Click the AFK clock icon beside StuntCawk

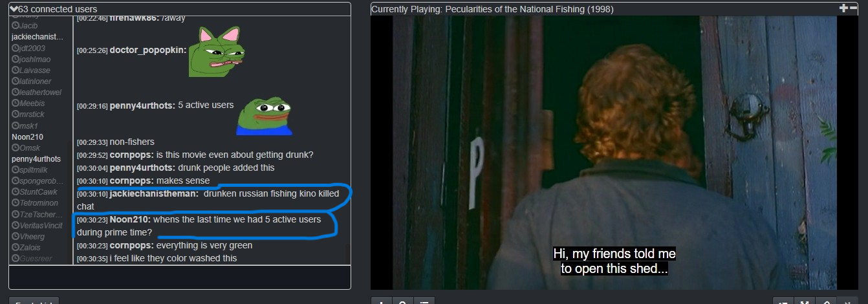16,192
